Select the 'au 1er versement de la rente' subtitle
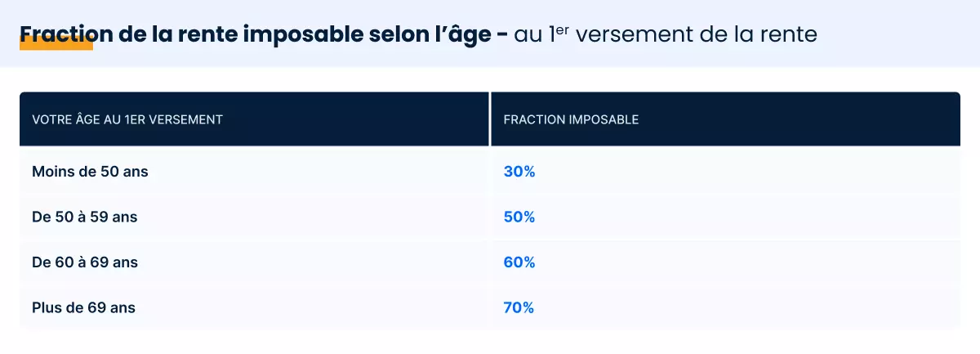This screenshot has height=354, width=980. point(666,34)
